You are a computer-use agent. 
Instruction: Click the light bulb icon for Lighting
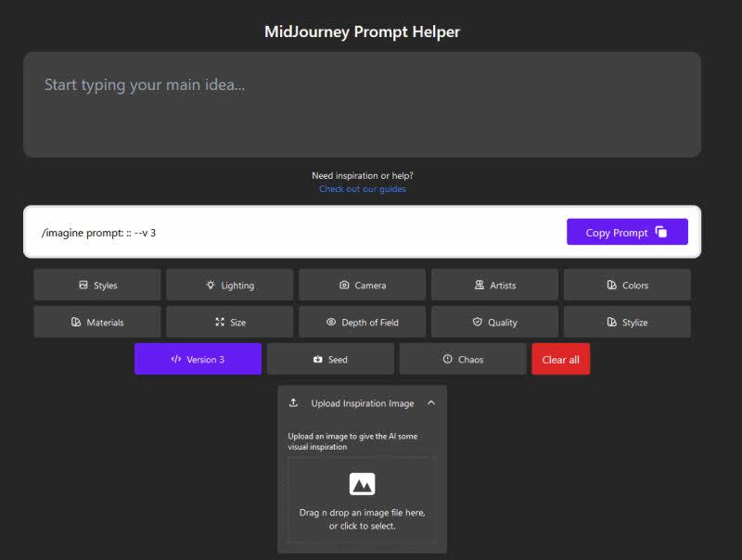tap(211, 285)
